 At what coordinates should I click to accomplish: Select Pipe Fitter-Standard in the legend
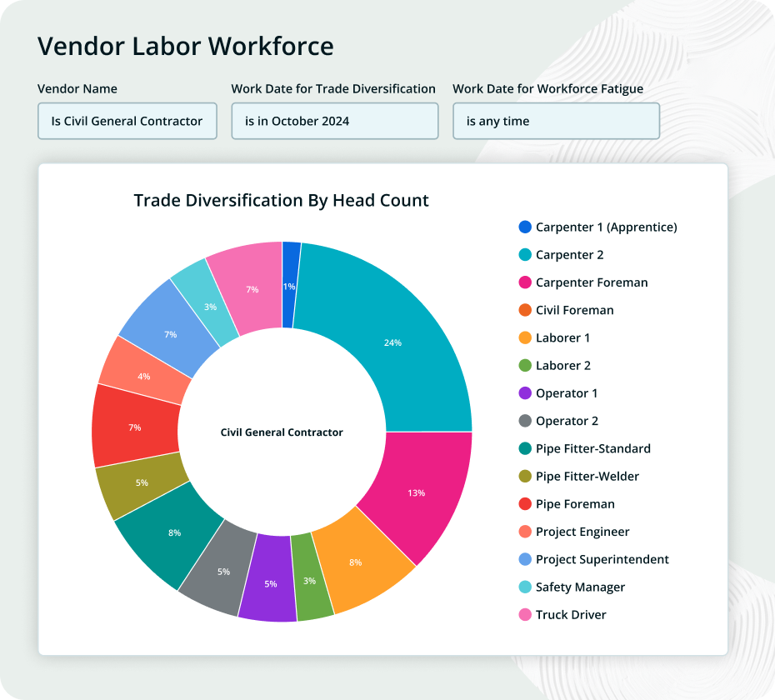(x=592, y=448)
